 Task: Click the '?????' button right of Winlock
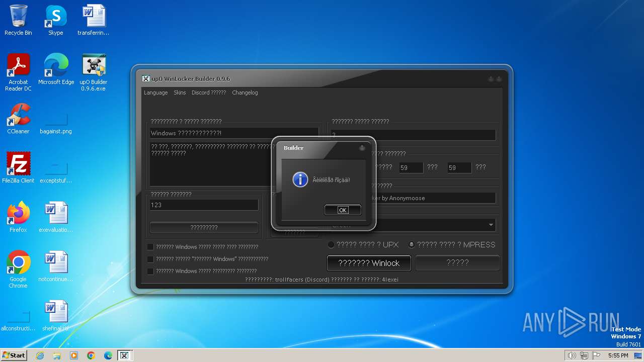point(457,262)
